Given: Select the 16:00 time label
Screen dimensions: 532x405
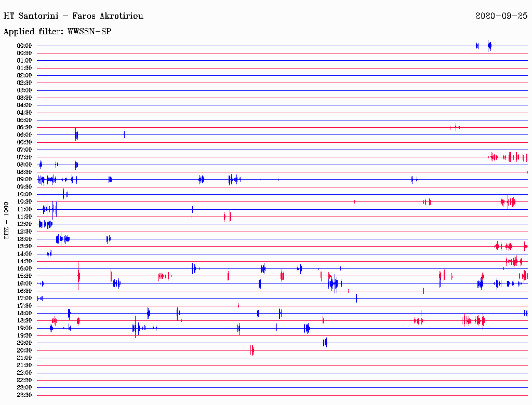Looking at the screenshot, I should coord(24,283).
